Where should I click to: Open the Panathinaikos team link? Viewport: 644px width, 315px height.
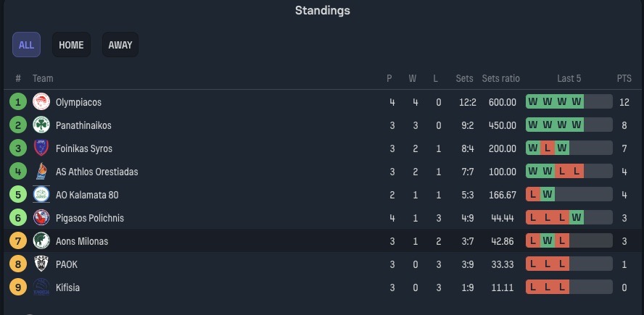pos(83,125)
